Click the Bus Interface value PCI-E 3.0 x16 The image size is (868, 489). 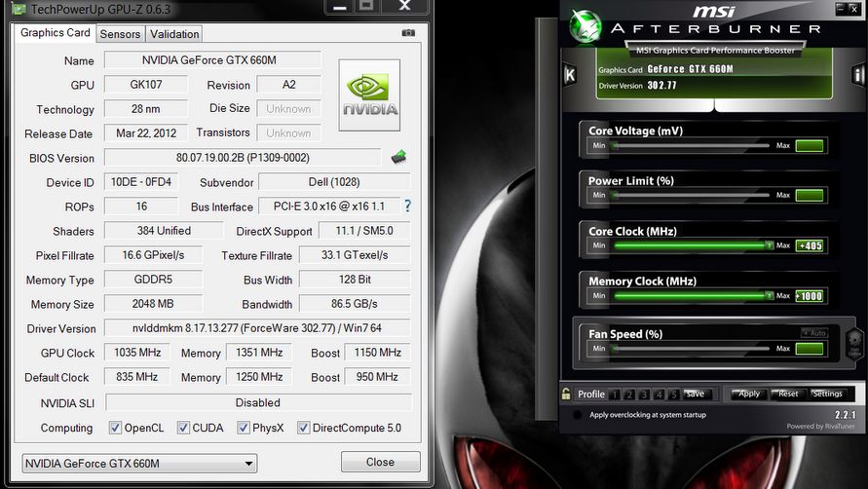coord(329,206)
